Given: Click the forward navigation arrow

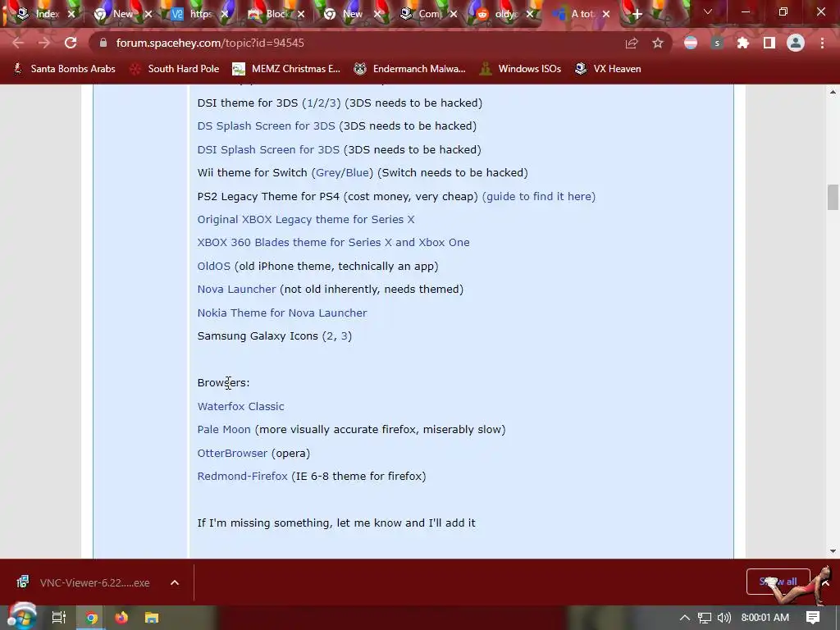Looking at the screenshot, I should point(44,43).
